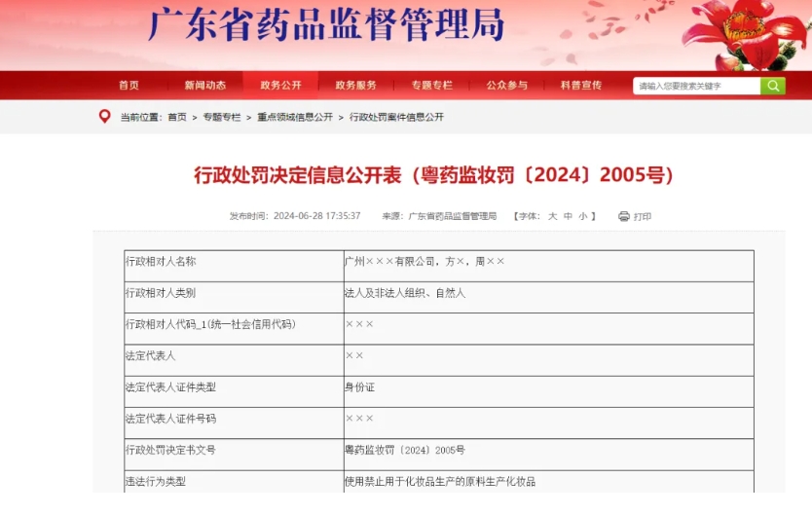812x515 pixels.
Task: Open the 科普宣传 navigation item
Action: click(581, 86)
